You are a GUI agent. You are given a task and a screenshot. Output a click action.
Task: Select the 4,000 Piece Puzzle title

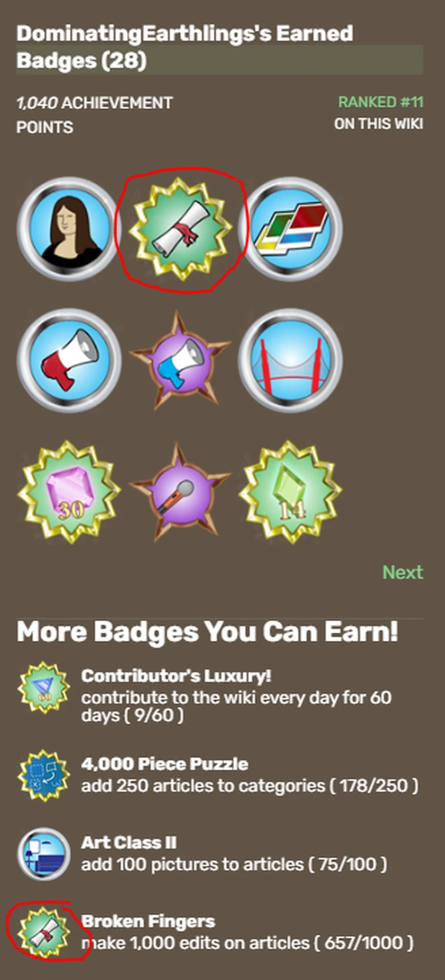pyautogui.click(x=164, y=764)
